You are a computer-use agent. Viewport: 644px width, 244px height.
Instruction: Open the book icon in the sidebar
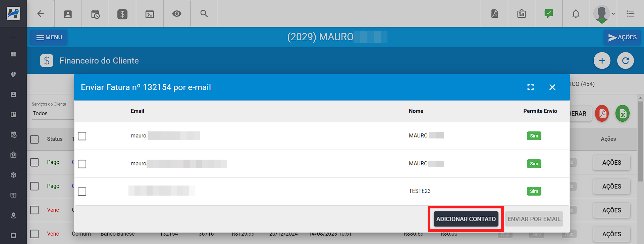(x=13, y=115)
